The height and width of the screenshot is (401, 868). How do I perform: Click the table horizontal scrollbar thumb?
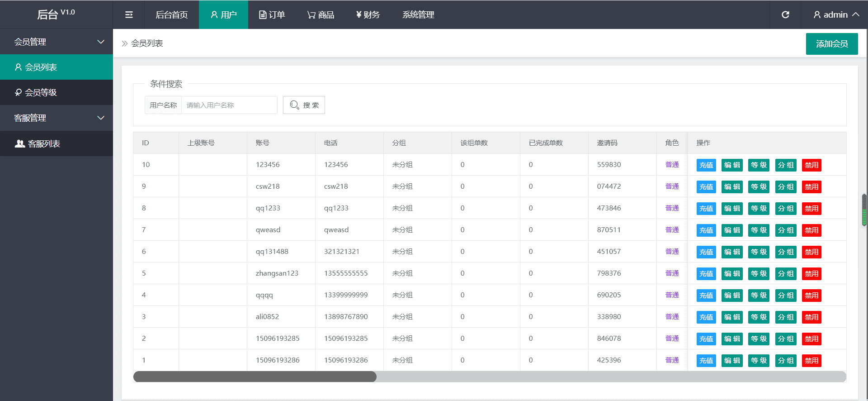[x=255, y=377]
